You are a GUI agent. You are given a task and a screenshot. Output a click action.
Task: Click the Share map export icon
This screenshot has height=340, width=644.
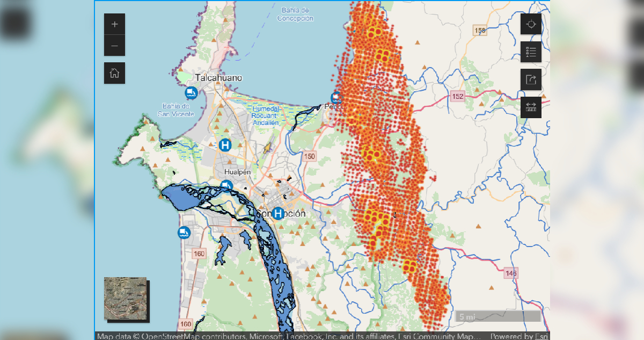531,79
